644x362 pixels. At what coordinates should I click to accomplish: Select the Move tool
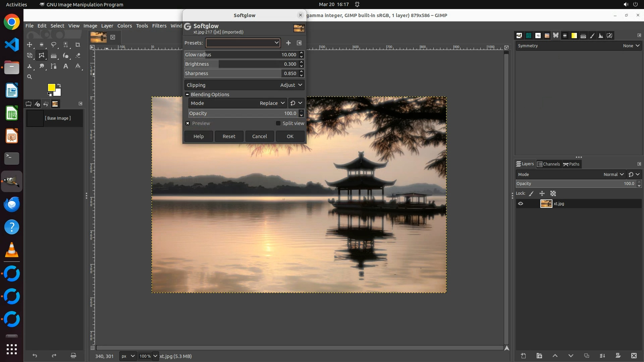tap(30, 45)
